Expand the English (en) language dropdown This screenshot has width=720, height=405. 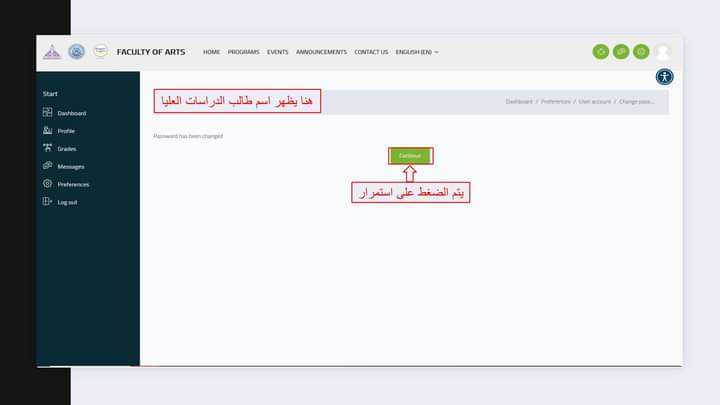(x=417, y=52)
